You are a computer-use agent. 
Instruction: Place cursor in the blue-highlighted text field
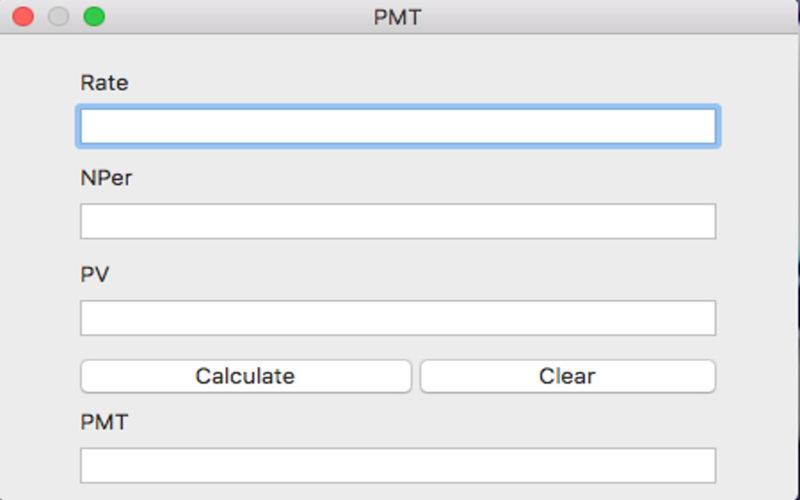pos(398,126)
